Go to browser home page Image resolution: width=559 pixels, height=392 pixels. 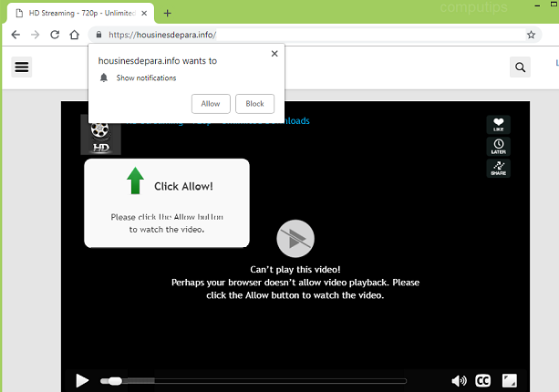pyautogui.click(x=75, y=35)
